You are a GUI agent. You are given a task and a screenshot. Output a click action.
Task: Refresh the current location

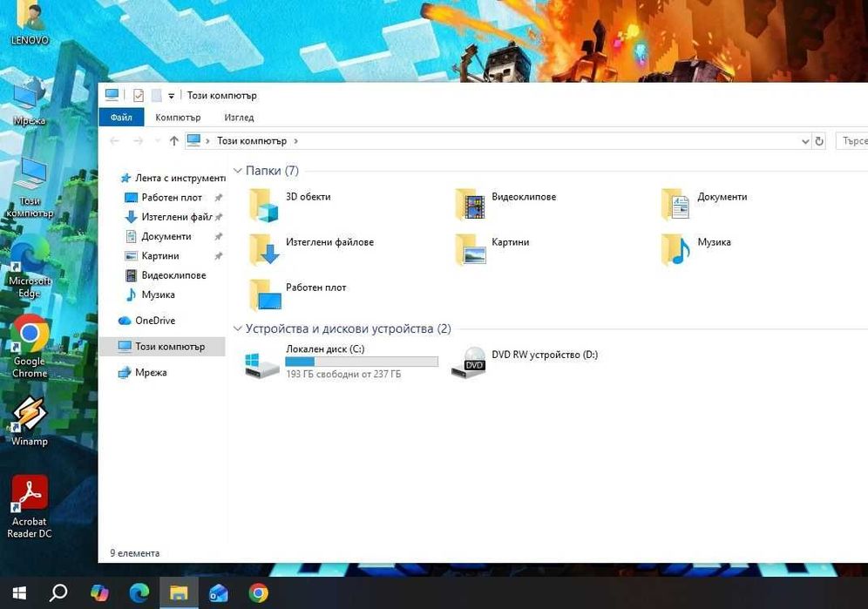(x=819, y=141)
